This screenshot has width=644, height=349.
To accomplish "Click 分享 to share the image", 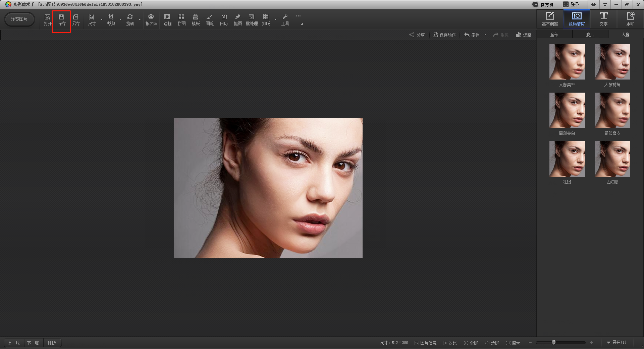I will (x=417, y=35).
